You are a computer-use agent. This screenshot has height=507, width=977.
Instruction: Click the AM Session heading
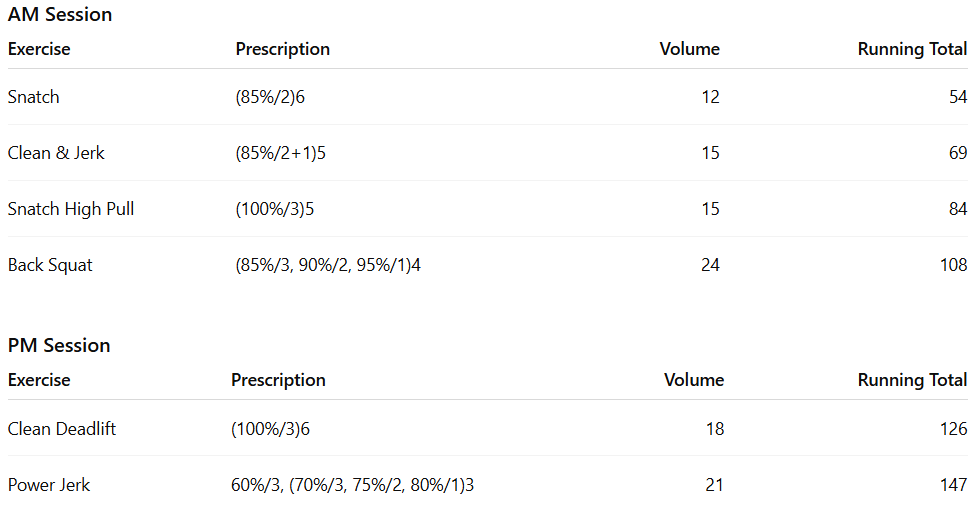pos(60,15)
